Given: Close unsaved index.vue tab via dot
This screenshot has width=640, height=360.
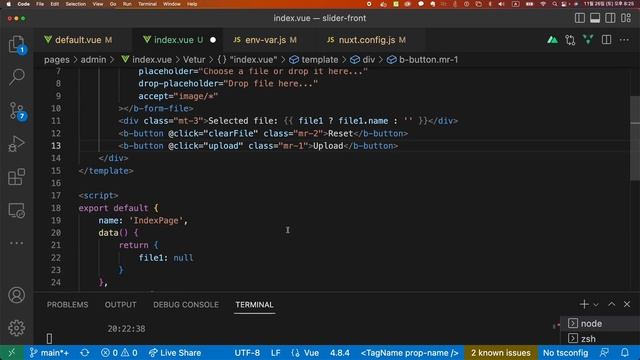Looking at the screenshot, I should (x=213, y=40).
